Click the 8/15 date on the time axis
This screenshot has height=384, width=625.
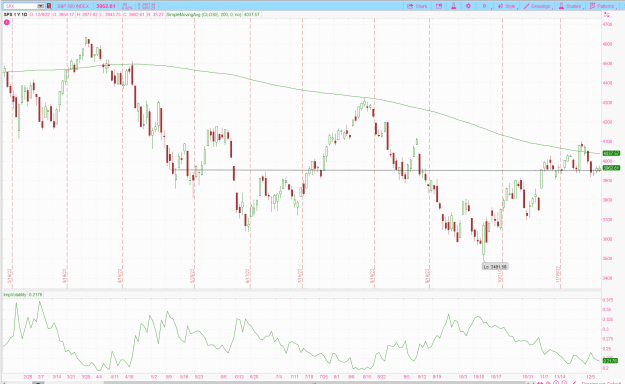click(367, 376)
